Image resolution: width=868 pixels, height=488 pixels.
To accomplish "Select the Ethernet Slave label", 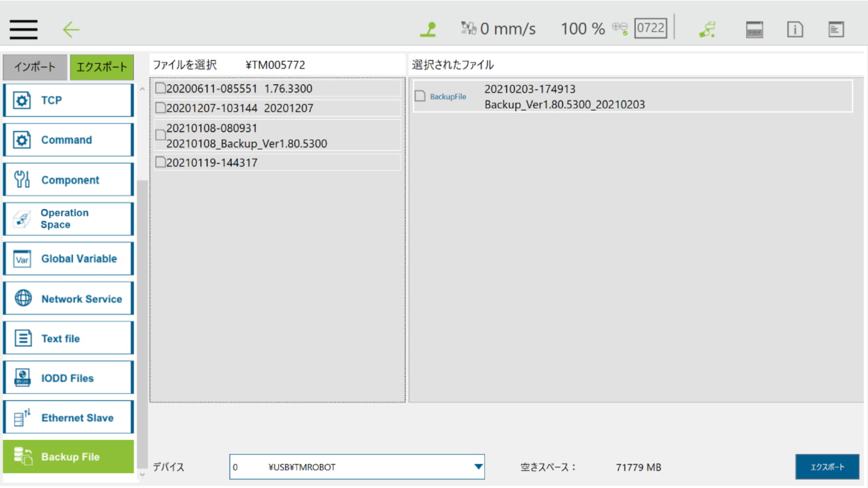I will (78, 418).
